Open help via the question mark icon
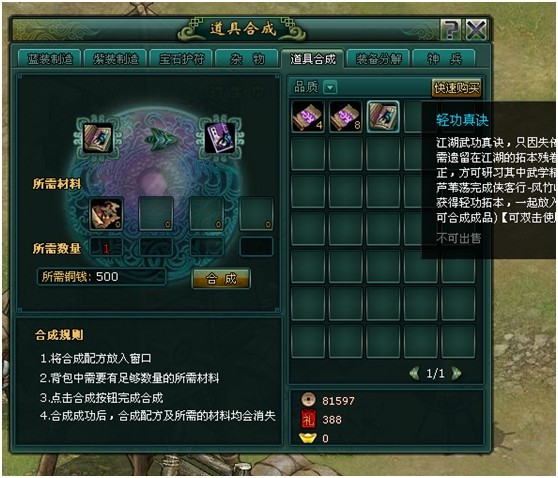This screenshot has width=558, height=478. [x=451, y=30]
